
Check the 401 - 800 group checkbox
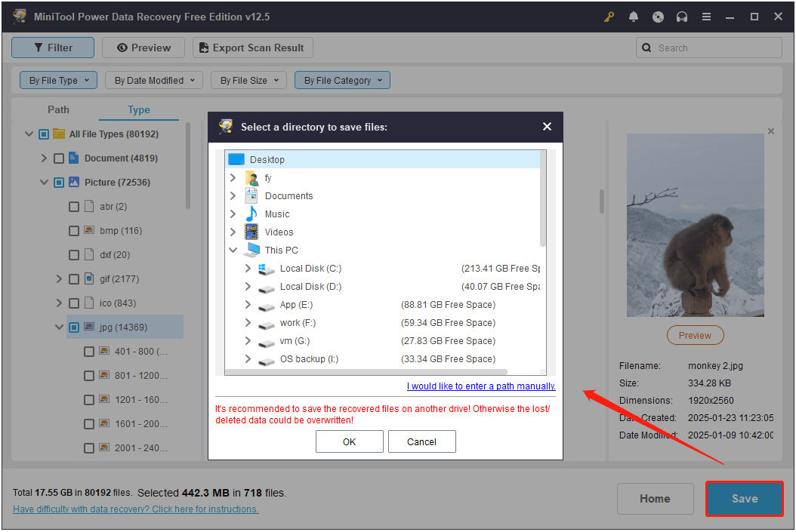pos(89,352)
